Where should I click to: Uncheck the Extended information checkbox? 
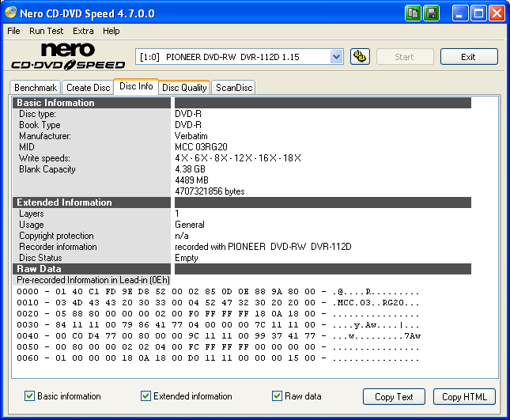pos(145,396)
